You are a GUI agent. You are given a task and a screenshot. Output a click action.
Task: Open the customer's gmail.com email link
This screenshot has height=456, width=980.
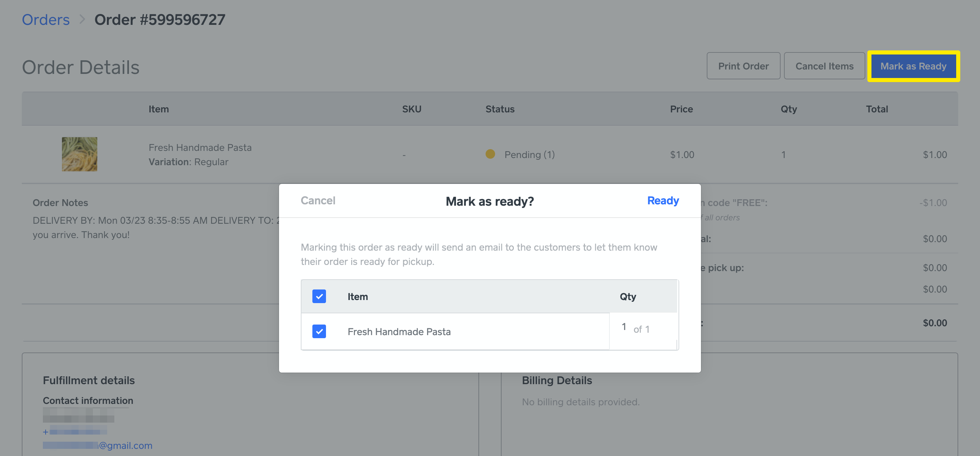(x=97, y=445)
